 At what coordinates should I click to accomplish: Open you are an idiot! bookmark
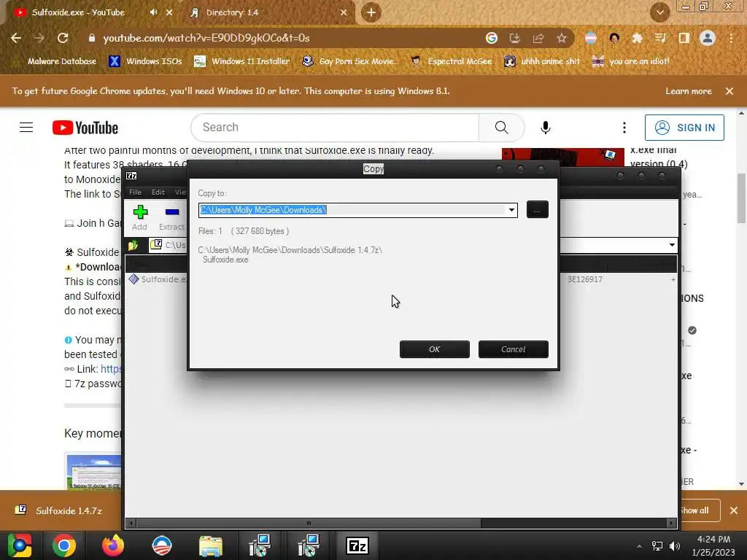coord(630,61)
